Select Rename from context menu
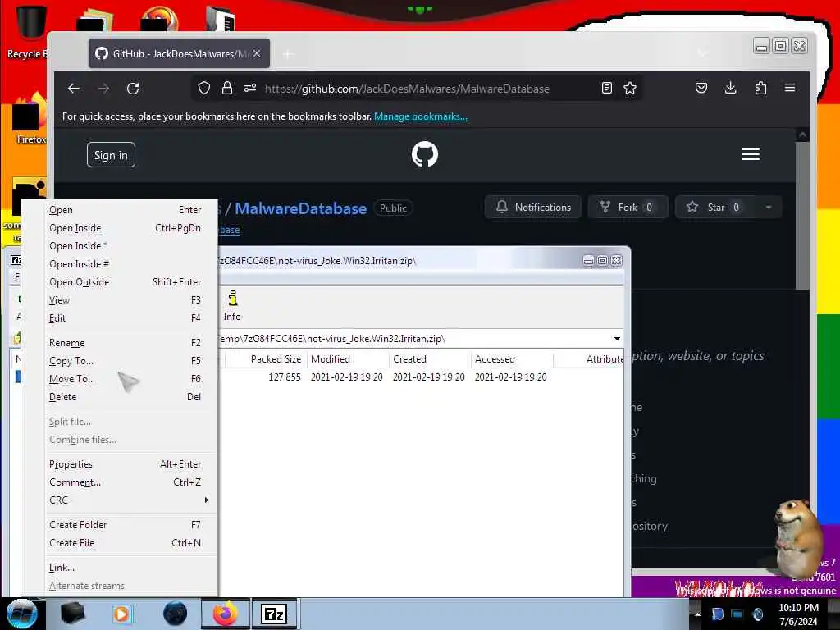Screen dimensions: 840x630 click(125, 343)
